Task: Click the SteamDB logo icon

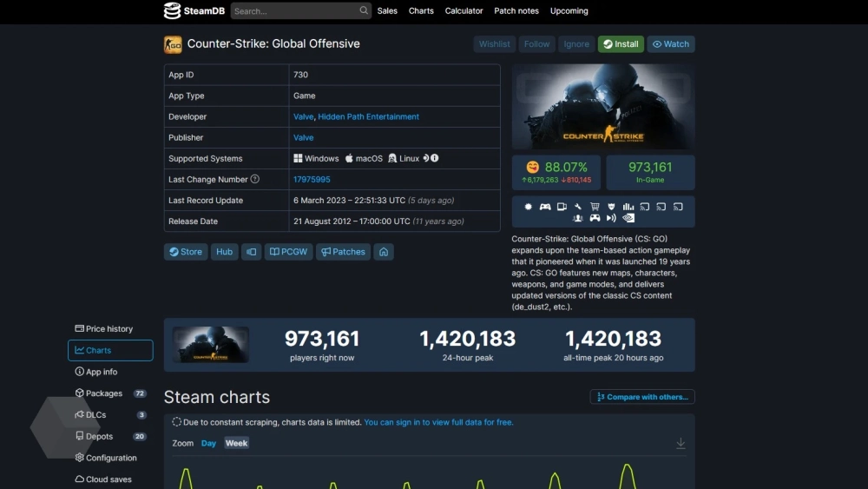Action: click(173, 11)
